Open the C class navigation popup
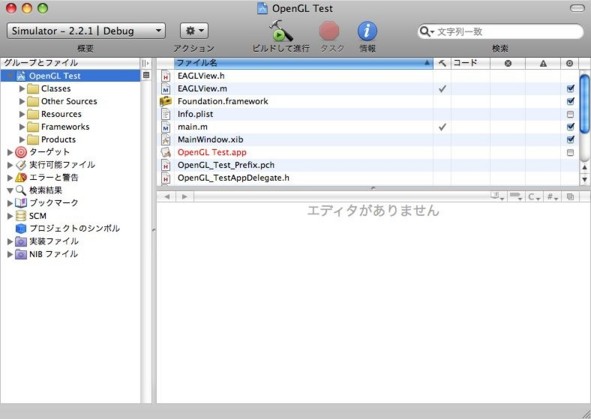The width and height of the screenshot is (591, 419). [534, 197]
